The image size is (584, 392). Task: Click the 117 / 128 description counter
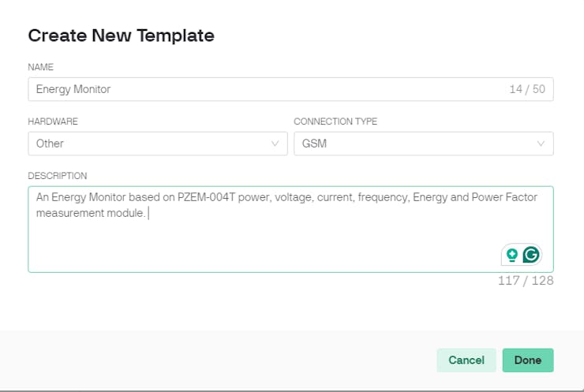(x=526, y=280)
